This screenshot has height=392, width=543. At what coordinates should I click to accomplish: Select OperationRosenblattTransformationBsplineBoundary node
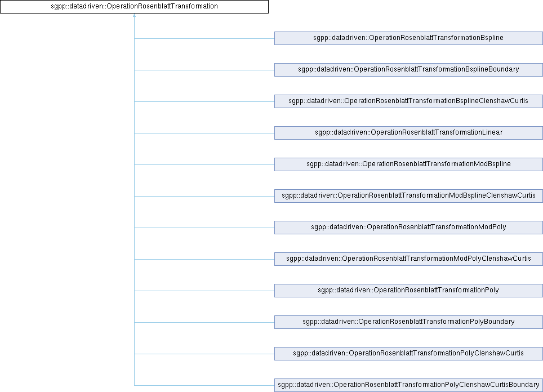coord(408,70)
